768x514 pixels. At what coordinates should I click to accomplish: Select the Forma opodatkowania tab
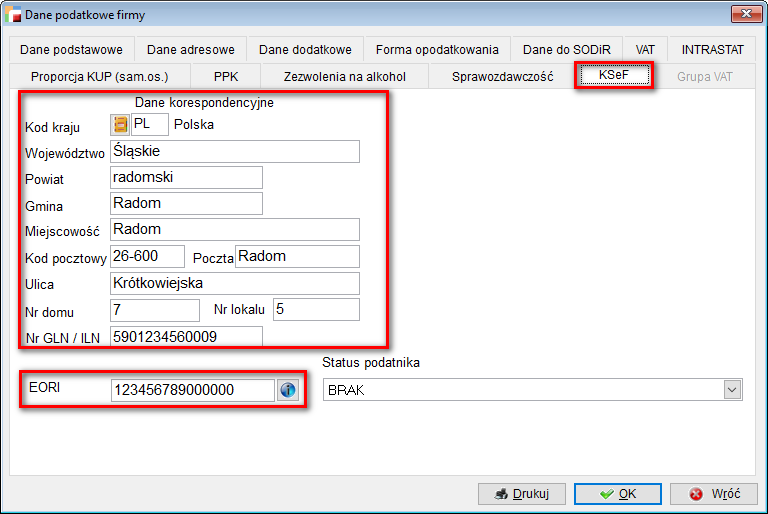click(x=437, y=49)
